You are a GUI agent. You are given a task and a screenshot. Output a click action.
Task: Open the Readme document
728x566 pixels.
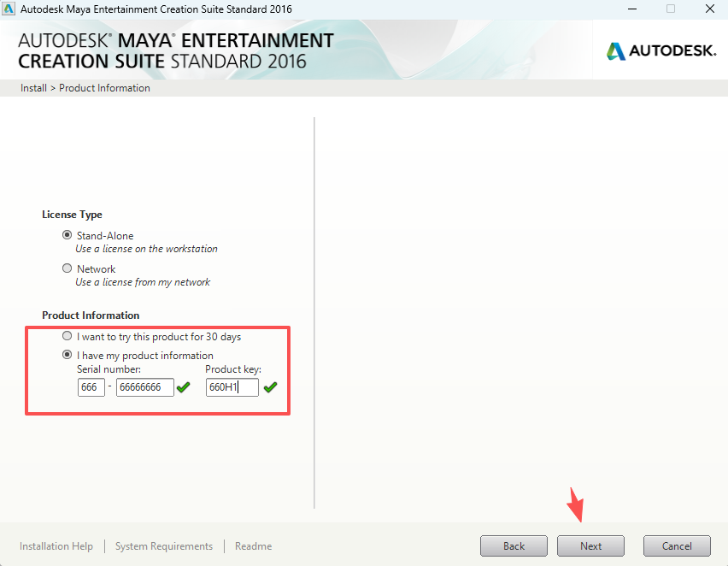pos(253,545)
